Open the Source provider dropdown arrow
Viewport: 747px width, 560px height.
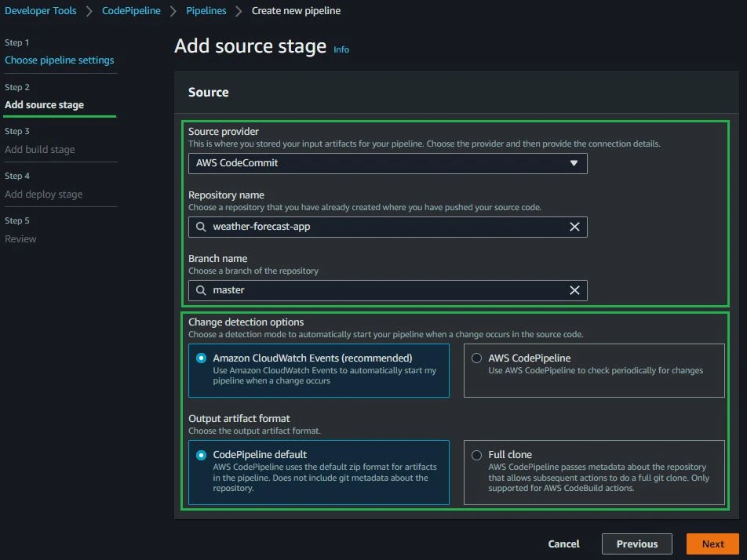click(574, 163)
